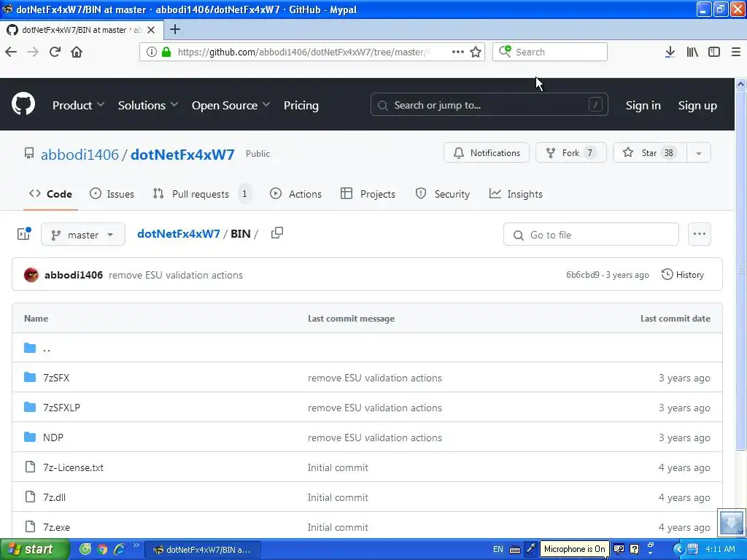Open the 7z-License.txt file
The image size is (747, 560).
pos(73,467)
